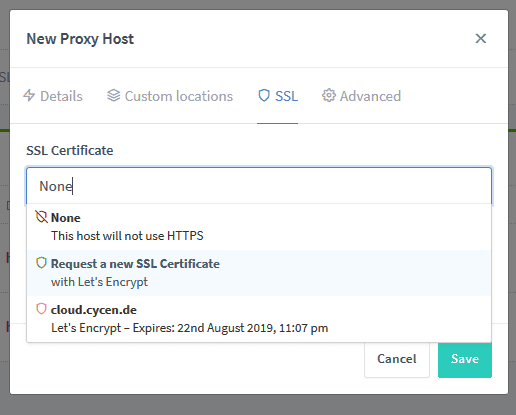Screen dimensions: 516x415
Task: Click the Cancel button
Action: pyautogui.click(x=397, y=359)
